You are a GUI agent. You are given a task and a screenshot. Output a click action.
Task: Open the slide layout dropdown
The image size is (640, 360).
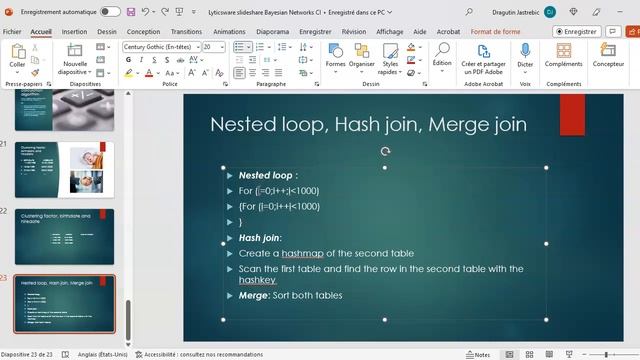coord(103,47)
